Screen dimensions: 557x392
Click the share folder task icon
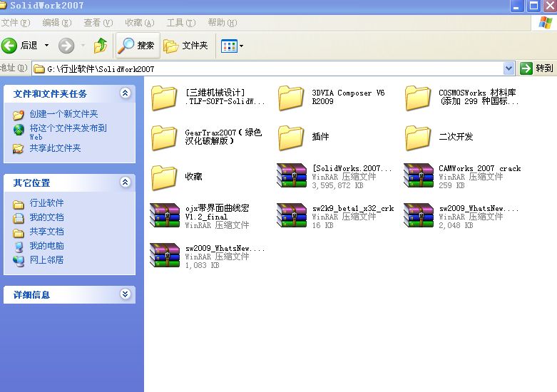point(18,148)
